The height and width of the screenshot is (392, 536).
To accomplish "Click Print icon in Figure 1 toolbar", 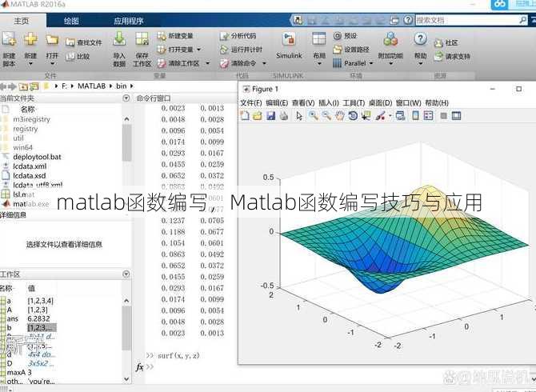I will click(x=284, y=116).
